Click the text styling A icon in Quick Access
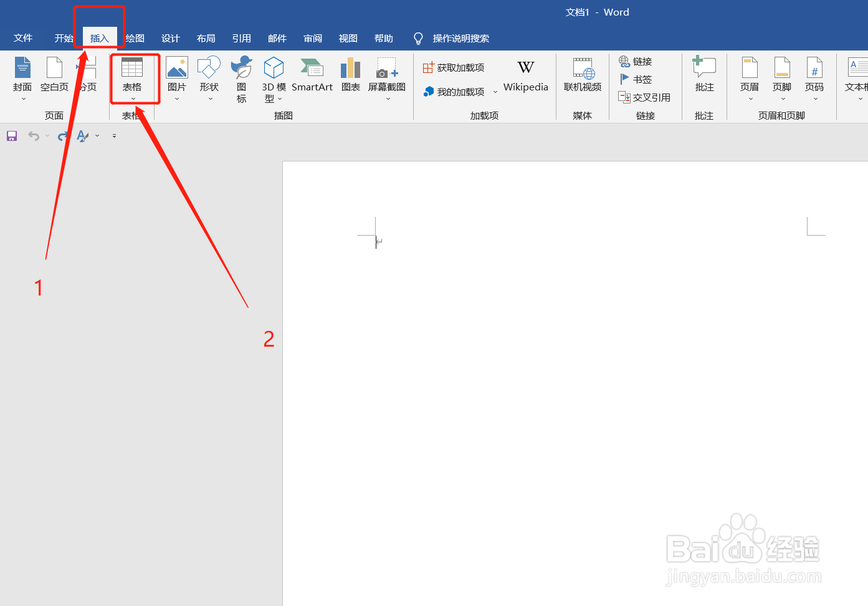This screenshot has width=868, height=606. pos(82,136)
